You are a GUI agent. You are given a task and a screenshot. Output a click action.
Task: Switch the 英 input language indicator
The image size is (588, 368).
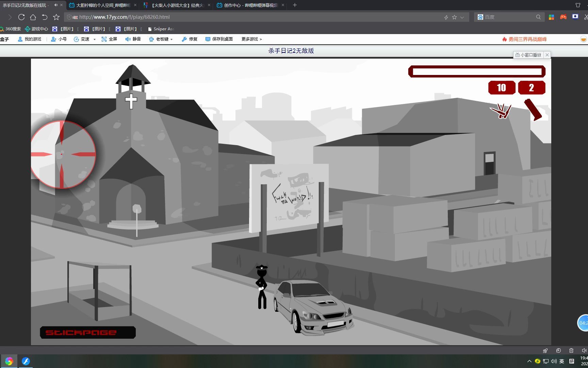(562, 361)
